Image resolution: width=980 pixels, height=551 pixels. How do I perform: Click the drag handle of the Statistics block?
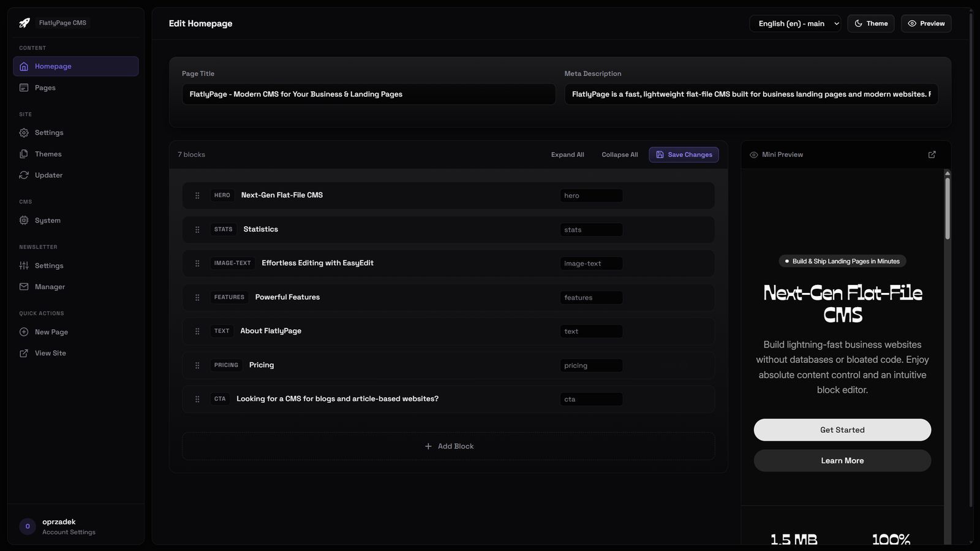[x=197, y=230]
